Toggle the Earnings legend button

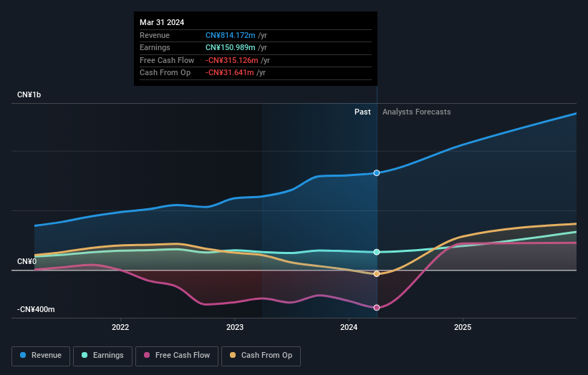[x=102, y=356]
